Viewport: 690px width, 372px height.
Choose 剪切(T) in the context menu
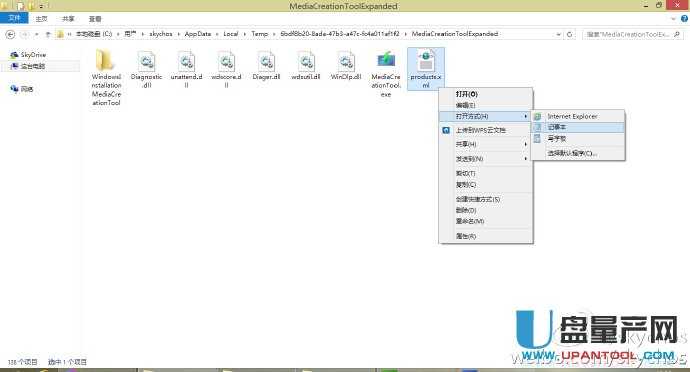click(x=486, y=173)
